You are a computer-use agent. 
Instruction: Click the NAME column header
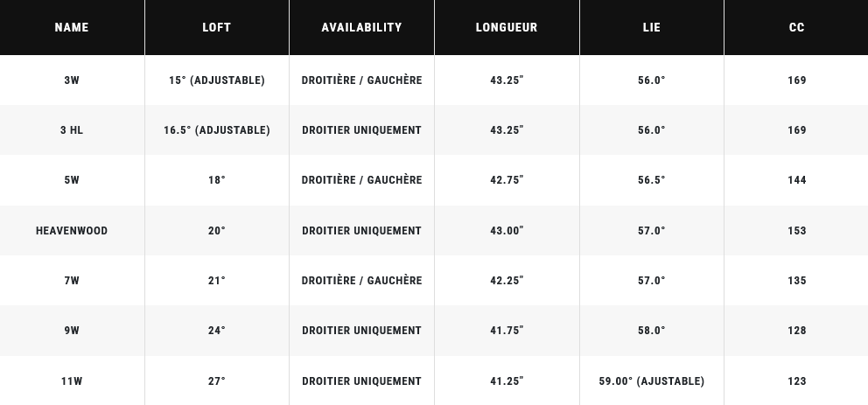72,27
